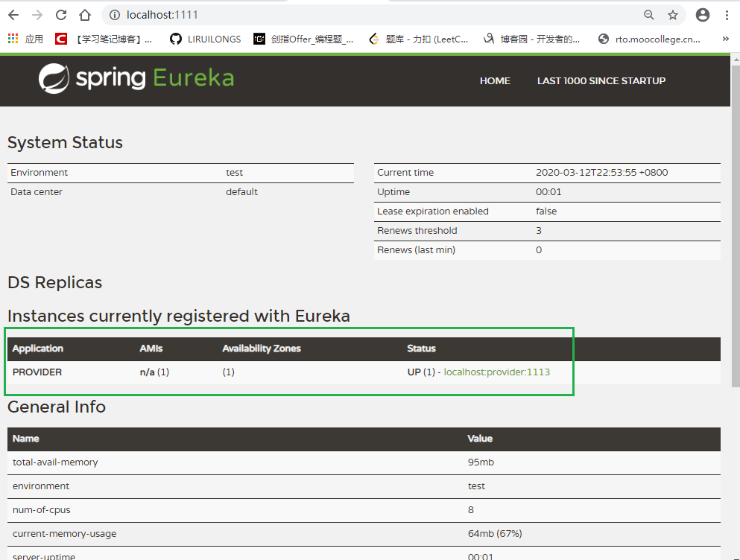The height and width of the screenshot is (560, 740).
Task: Open the Apps grid bookmark icon
Action: click(x=13, y=39)
